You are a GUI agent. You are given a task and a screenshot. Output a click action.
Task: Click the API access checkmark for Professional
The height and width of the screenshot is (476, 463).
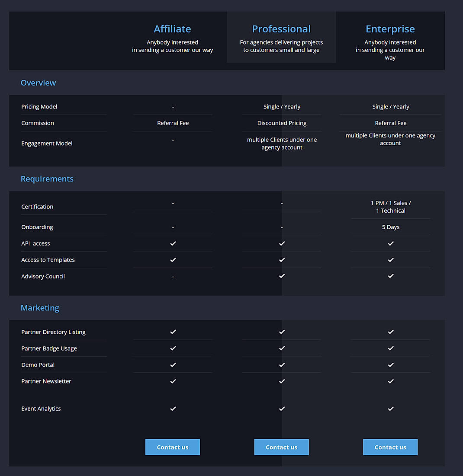[x=282, y=243]
